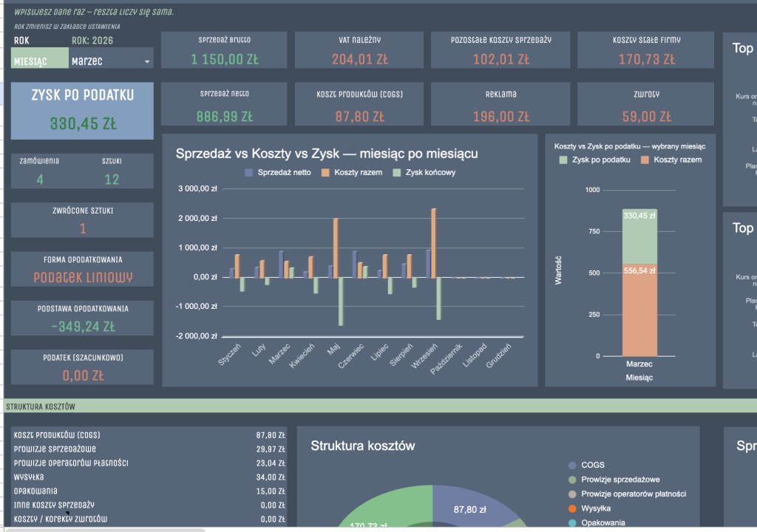Click the horizontal scrollbar at the bottom
757x532 pixels.
coord(105,530)
